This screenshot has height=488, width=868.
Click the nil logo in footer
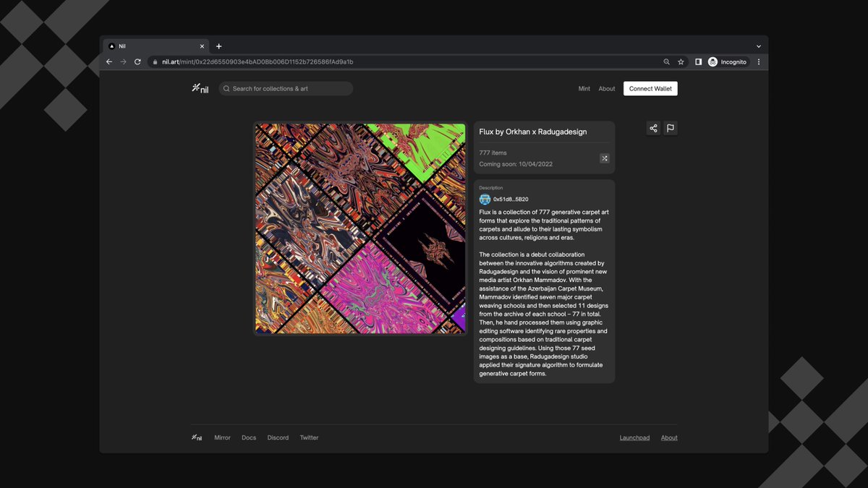[197, 437]
